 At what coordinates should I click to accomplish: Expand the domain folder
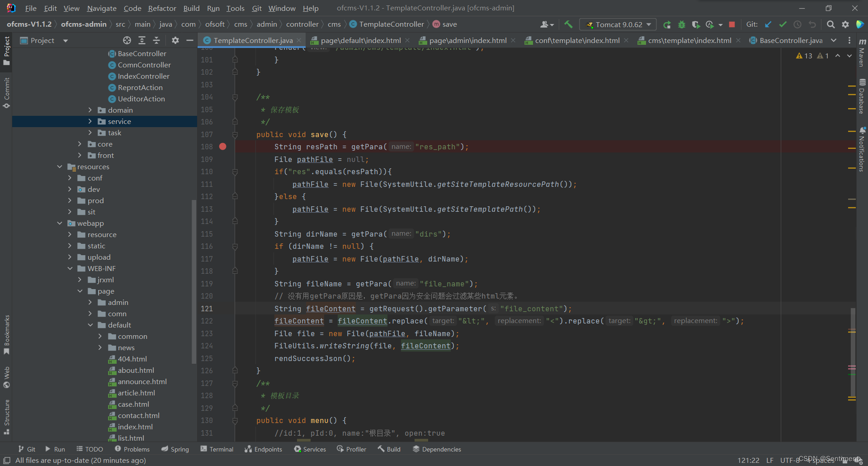(x=90, y=110)
